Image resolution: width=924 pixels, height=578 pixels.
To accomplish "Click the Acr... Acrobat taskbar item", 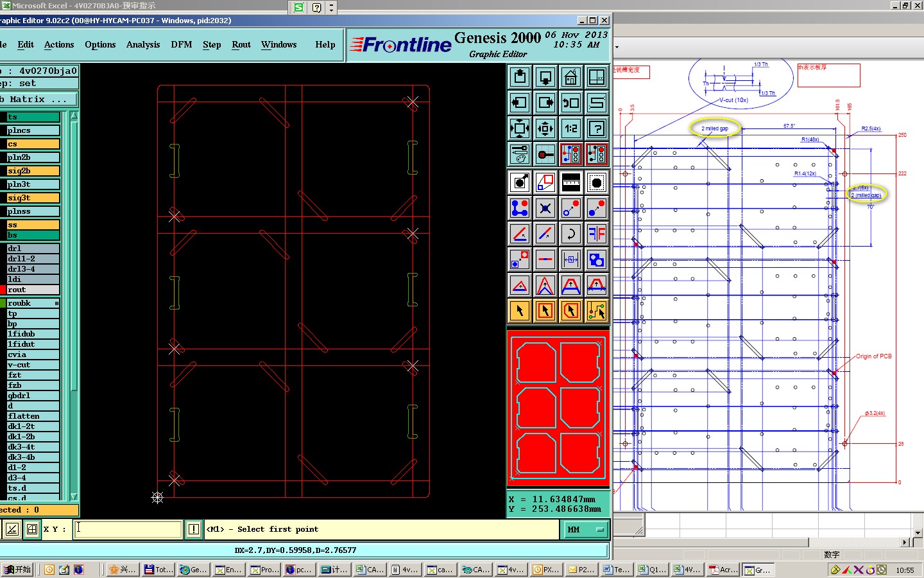I will click(x=723, y=570).
